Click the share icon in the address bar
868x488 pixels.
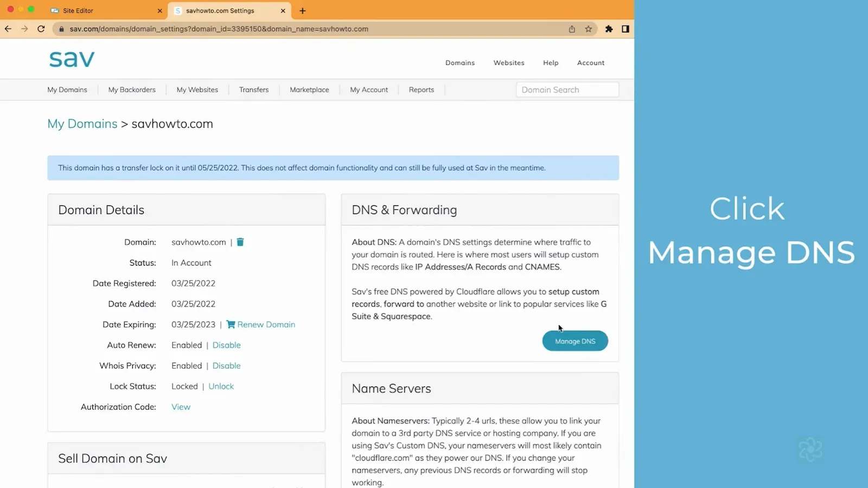pos(572,29)
